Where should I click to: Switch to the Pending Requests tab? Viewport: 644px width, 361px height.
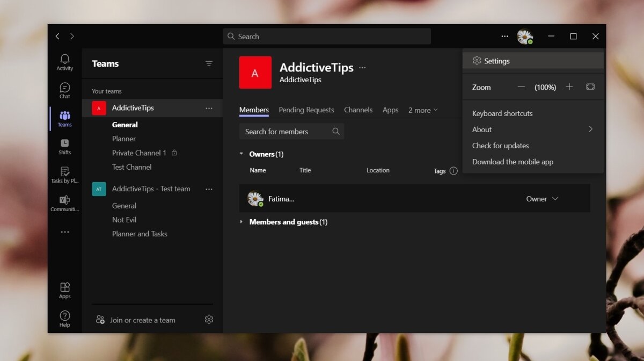tap(306, 110)
